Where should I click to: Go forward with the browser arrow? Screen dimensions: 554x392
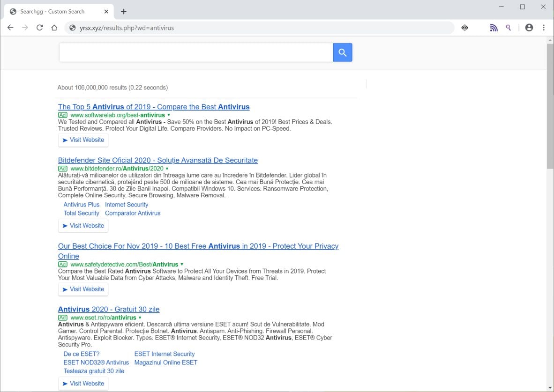pos(25,28)
